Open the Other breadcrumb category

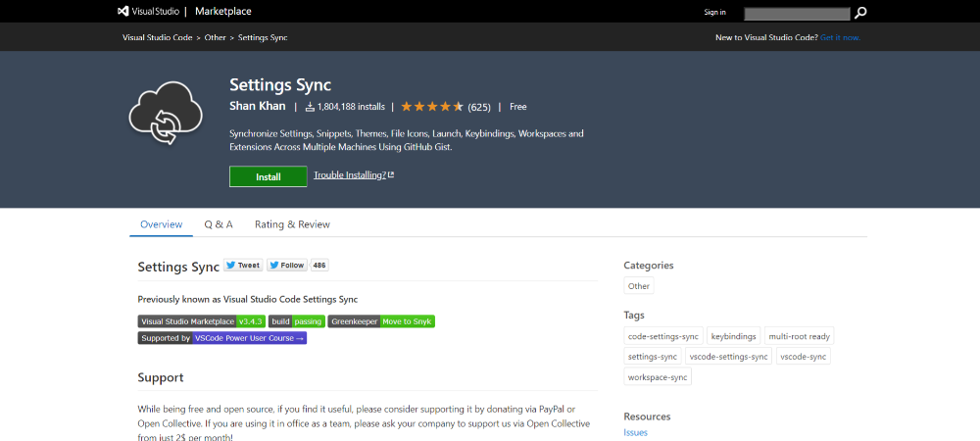pyautogui.click(x=215, y=37)
